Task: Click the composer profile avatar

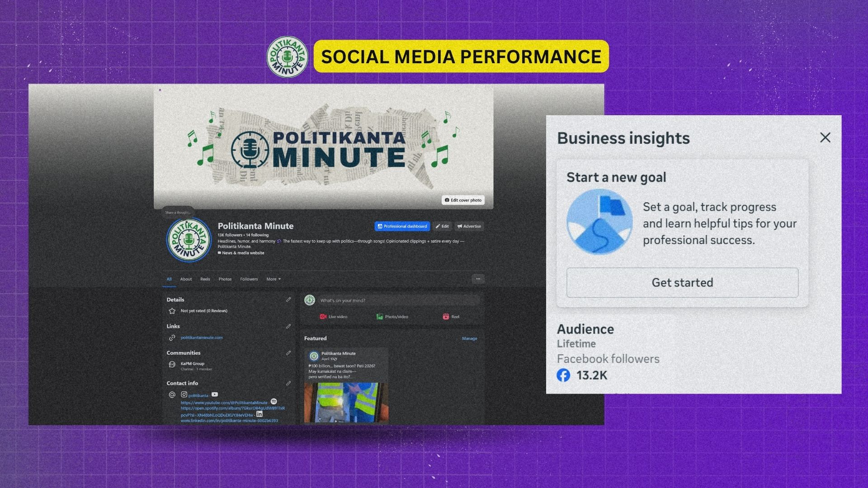Action: pyautogui.click(x=310, y=300)
